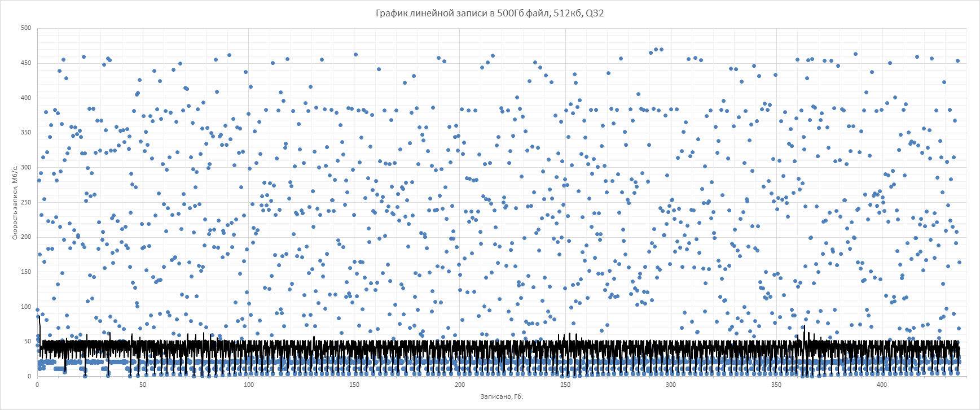Click the 100 label on the vertical axis
The width and height of the screenshot is (980, 410).
26,307
